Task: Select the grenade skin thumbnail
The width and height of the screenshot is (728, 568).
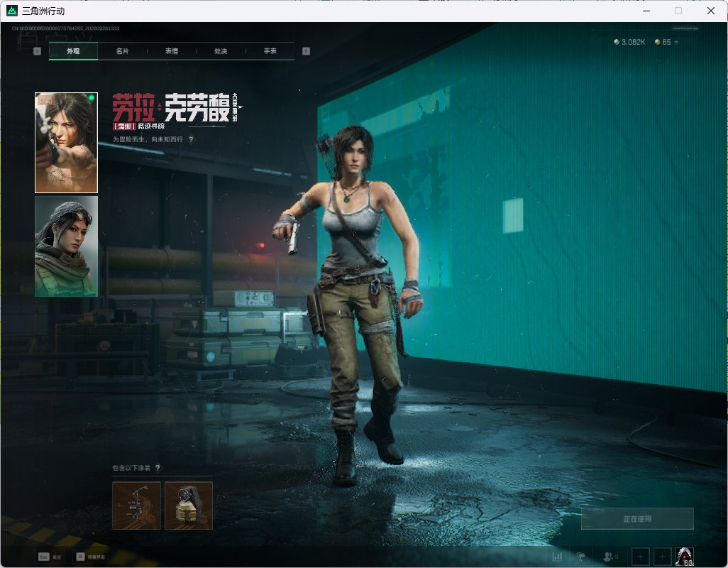Action: point(189,506)
